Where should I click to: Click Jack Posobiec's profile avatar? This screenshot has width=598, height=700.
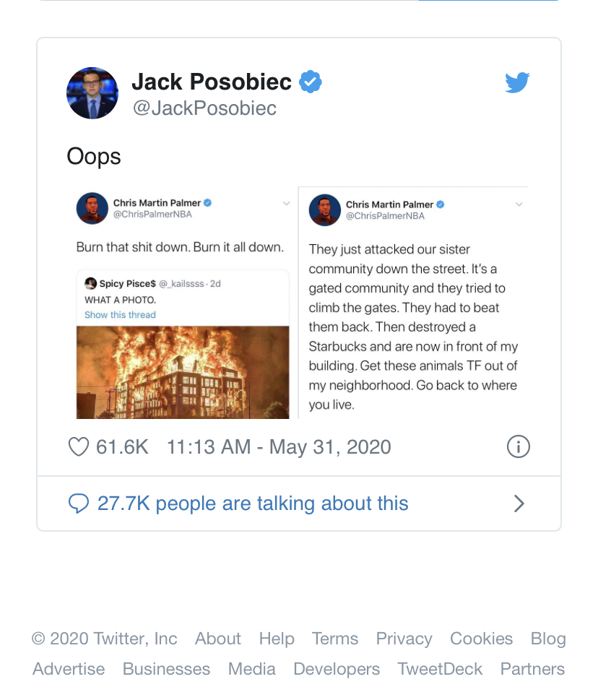pos(92,93)
